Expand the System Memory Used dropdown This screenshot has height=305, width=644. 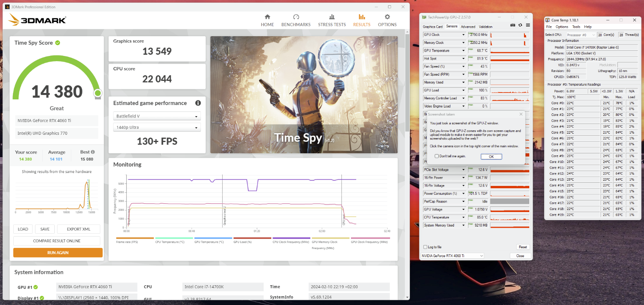(x=463, y=225)
